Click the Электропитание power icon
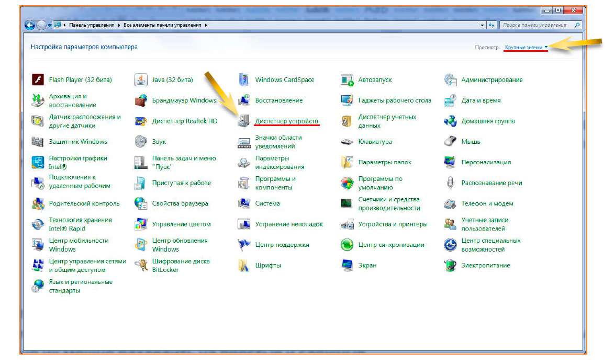Image resolution: width=615 pixels, height=364 pixels. 450,266
